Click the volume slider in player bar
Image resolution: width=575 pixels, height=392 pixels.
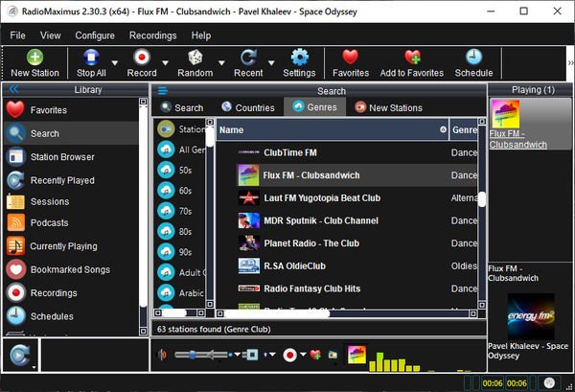click(x=201, y=355)
